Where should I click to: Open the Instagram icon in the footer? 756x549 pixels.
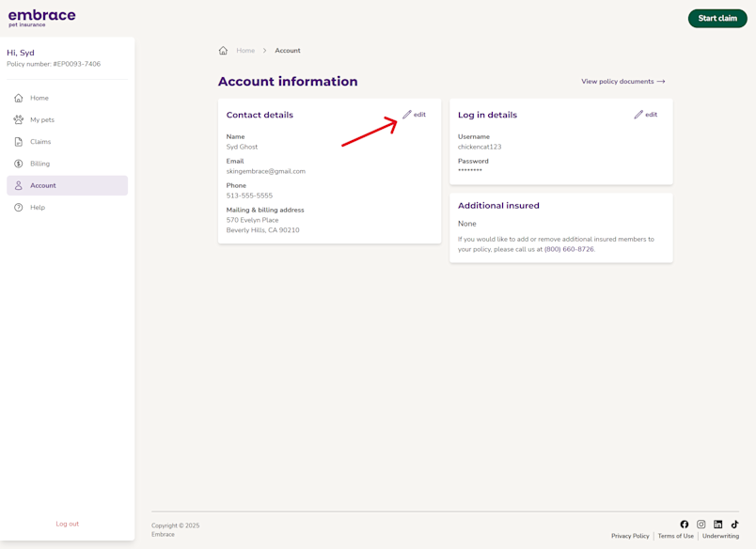pyautogui.click(x=701, y=524)
